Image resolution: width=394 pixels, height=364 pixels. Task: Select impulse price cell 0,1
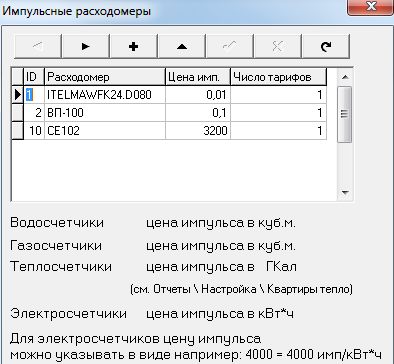[x=198, y=113]
